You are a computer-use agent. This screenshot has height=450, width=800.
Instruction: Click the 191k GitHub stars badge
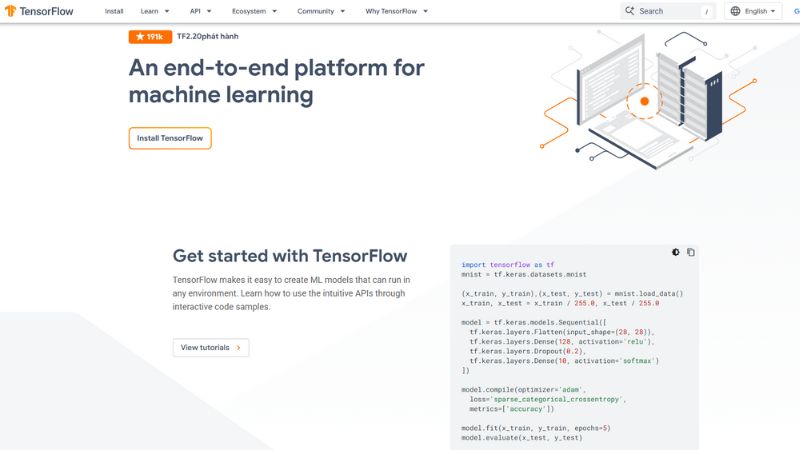point(150,37)
